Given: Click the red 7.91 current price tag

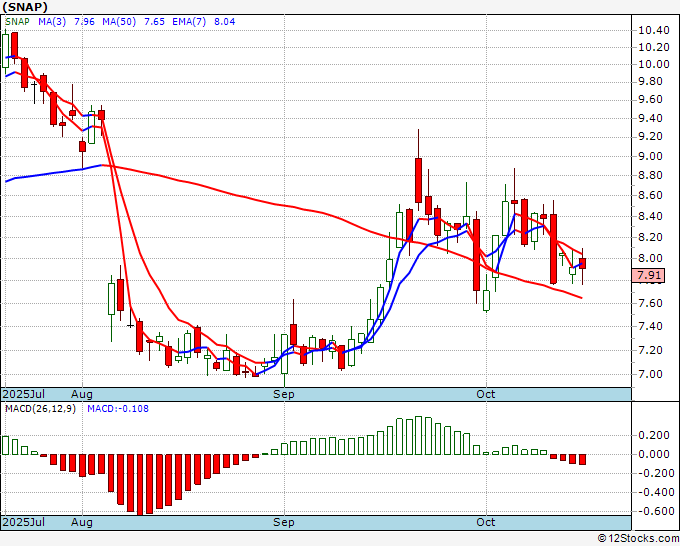Looking at the screenshot, I should [x=650, y=275].
